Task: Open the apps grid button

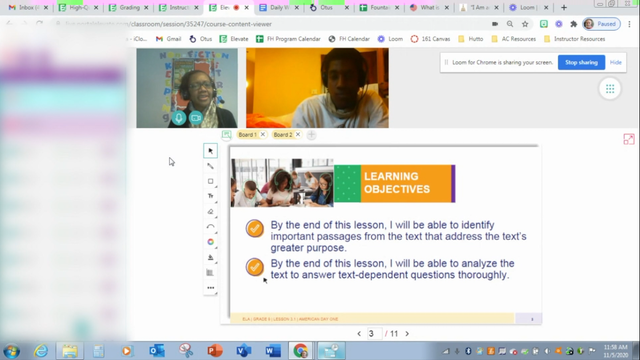Action: pyautogui.click(x=610, y=89)
